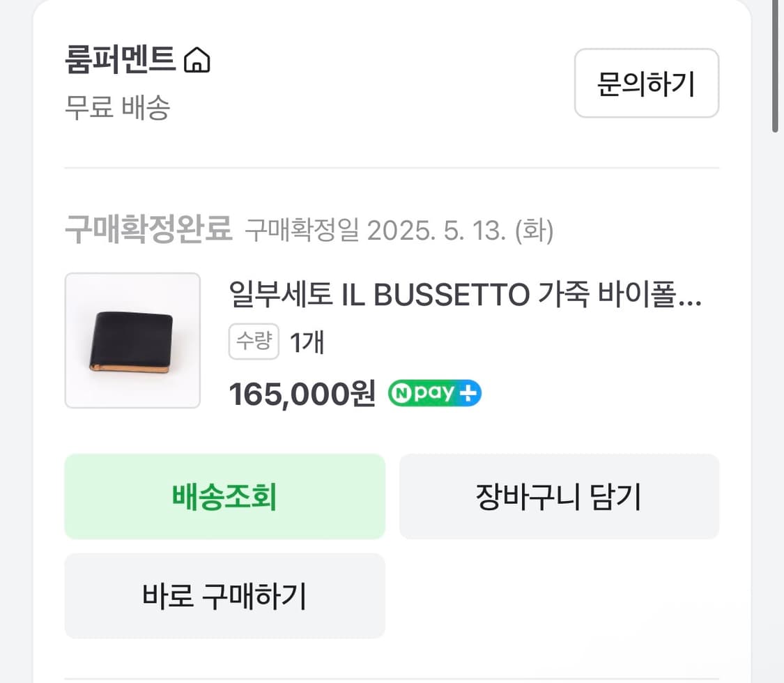Open the 룸퍼멘트 store page
This screenshot has height=683, width=784.
coord(118,61)
